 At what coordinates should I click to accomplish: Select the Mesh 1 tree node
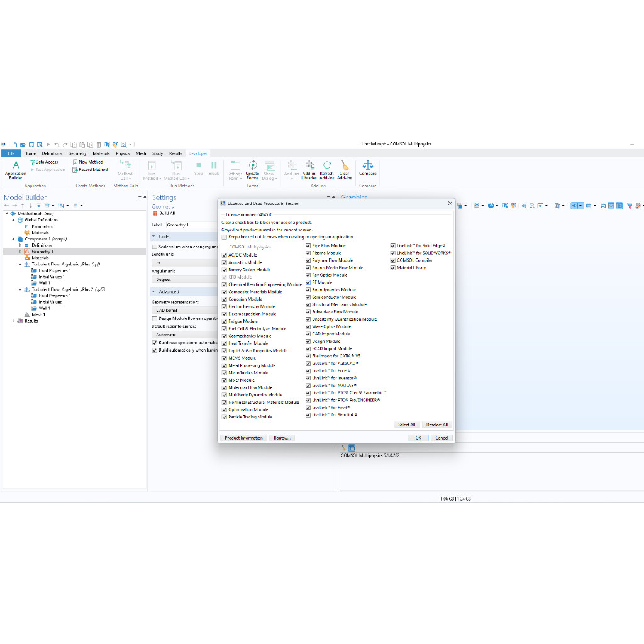click(x=38, y=314)
